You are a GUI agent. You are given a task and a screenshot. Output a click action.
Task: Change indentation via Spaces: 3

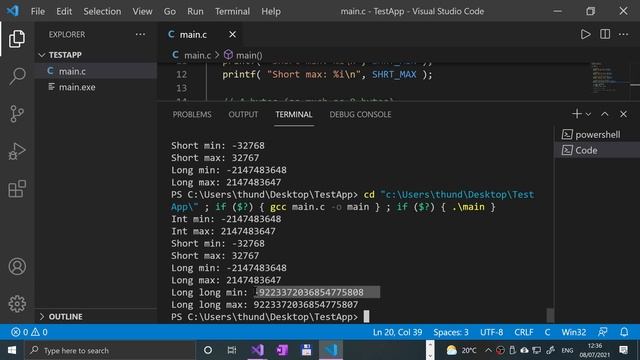tap(451, 332)
